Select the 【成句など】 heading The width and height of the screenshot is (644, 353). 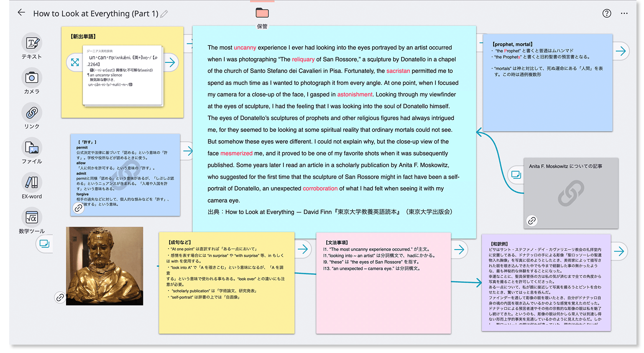(x=180, y=242)
